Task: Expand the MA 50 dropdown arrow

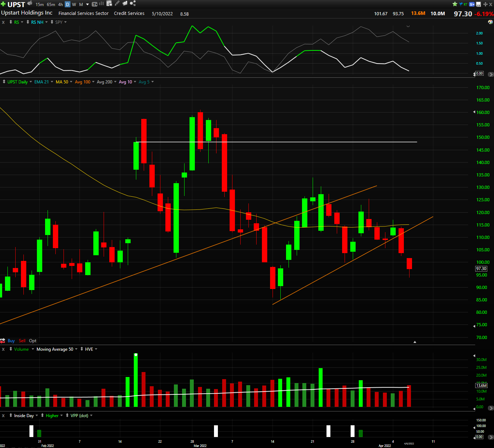Action: click(71, 82)
